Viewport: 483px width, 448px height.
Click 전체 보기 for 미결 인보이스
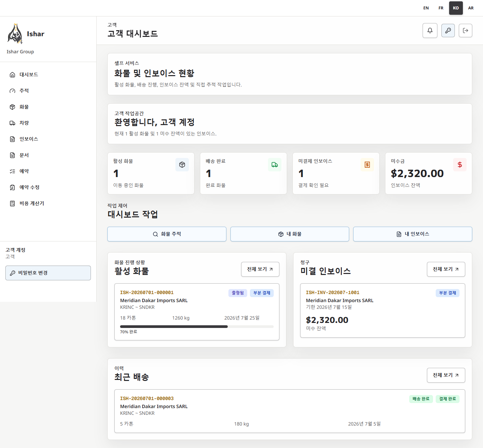click(446, 269)
